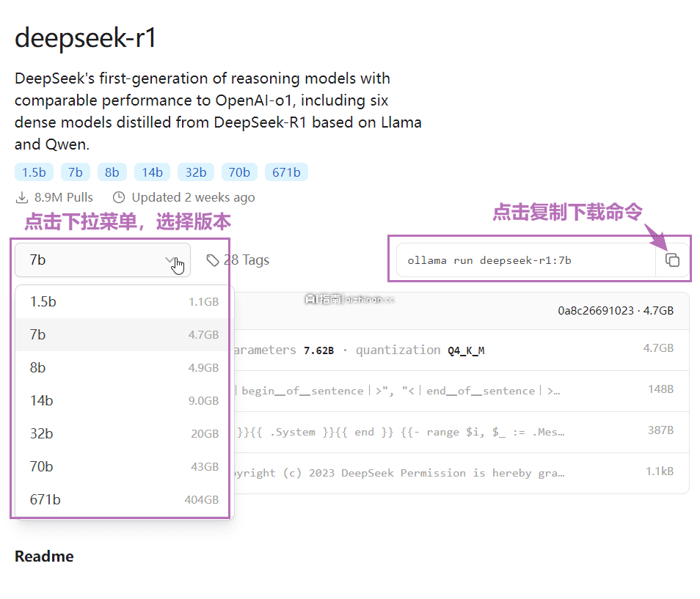Open the parameters 7.62B model row
The height and width of the screenshot is (599, 700).
tap(462, 350)
